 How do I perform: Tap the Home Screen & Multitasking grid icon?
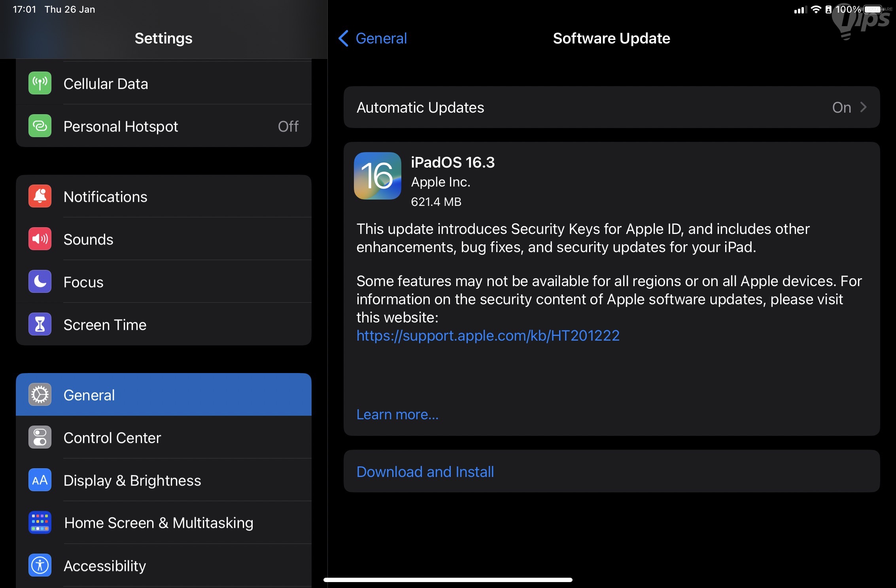point(39,522)
